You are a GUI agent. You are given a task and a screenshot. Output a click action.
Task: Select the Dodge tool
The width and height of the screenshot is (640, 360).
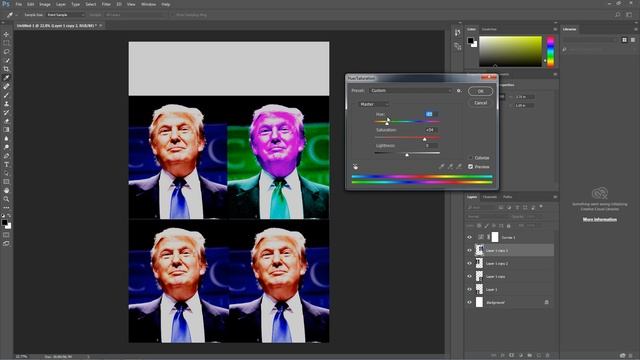point(6,147)
